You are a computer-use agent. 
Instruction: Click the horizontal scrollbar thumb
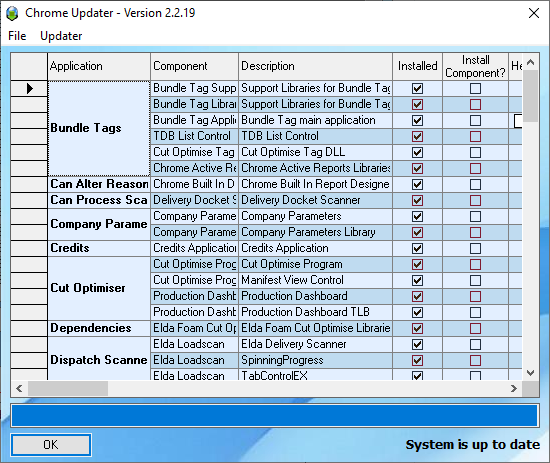pos(68,388)
